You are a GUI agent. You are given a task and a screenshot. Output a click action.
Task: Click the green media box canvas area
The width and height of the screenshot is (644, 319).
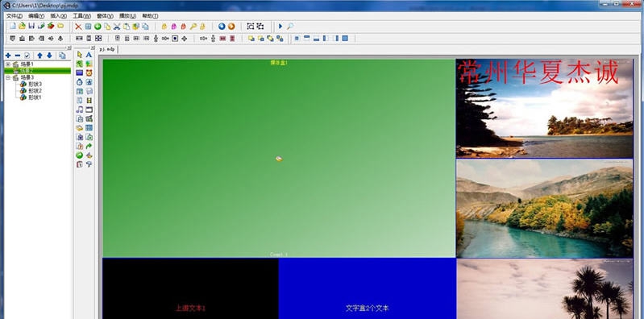pos(279,159)
